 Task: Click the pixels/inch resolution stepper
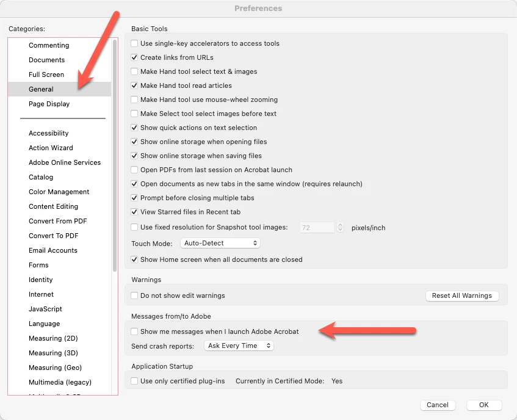pyautogui.click(x=340, y=228)
